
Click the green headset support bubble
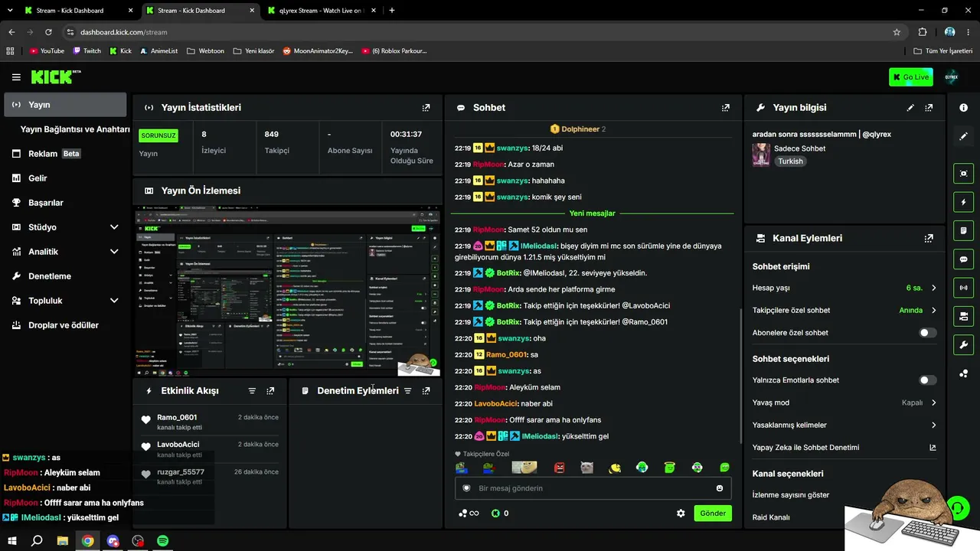click(x=958, y=507)
